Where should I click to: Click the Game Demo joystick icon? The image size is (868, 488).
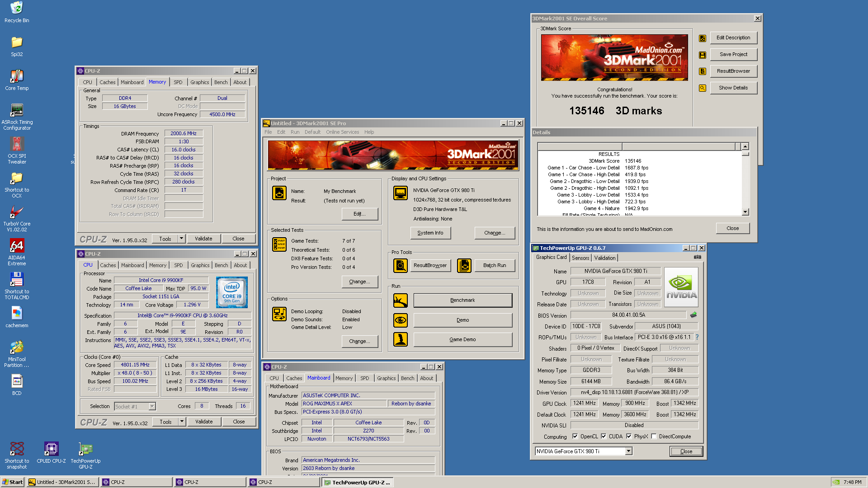401,339
